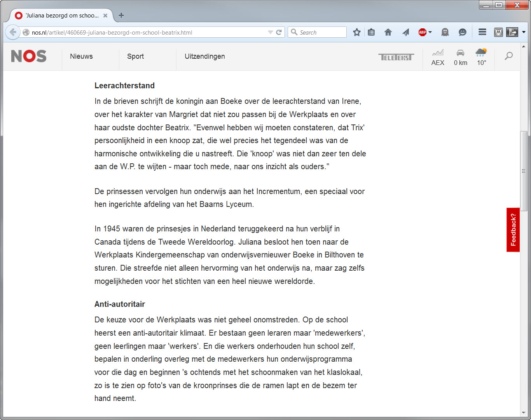
Task: Reload the page
Action: click(x=279, y=32)
